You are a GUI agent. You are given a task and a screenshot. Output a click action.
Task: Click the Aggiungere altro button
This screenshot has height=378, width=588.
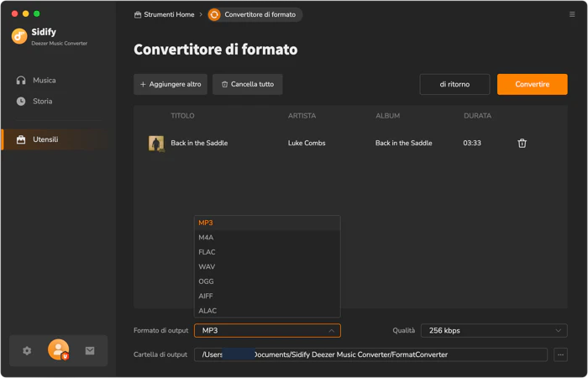(171, 84)
